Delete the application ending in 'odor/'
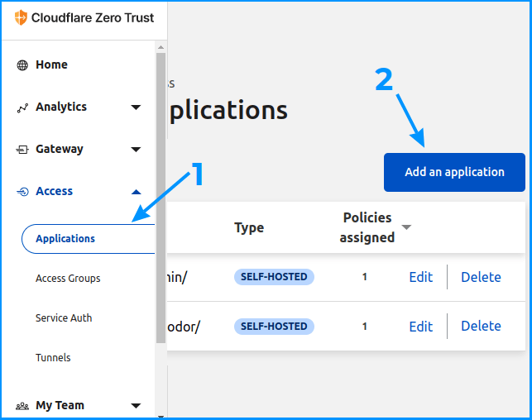Image resolution: width=532 pixels, height=420 pixels. pos(481,326)
